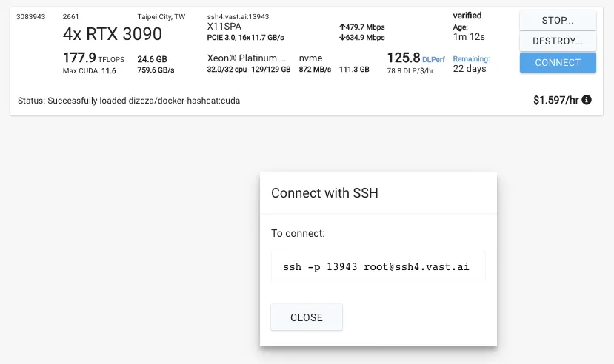Viewport: 614px width, 364px height.
Task: Click the blue Remaining: label
Action: (471, 58)
